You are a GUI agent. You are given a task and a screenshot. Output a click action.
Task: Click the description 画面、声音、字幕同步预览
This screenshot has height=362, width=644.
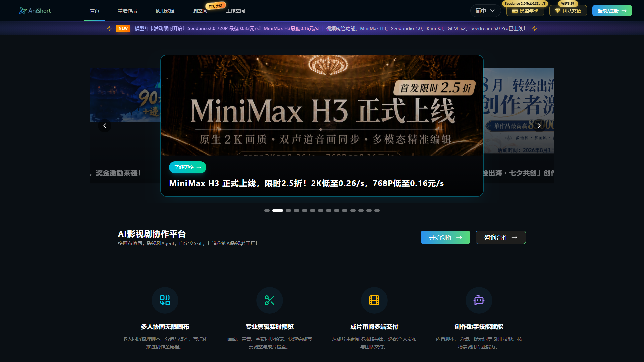click(x=270, y=343)
